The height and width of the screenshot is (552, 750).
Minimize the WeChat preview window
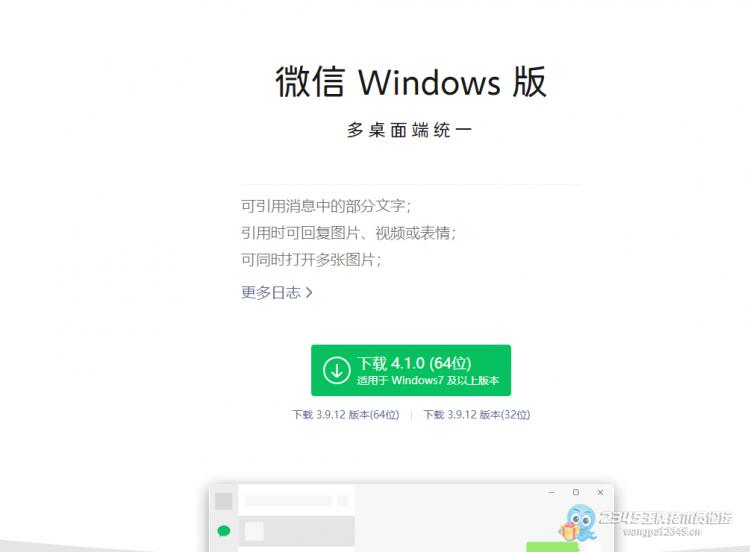tap(551, 492)
